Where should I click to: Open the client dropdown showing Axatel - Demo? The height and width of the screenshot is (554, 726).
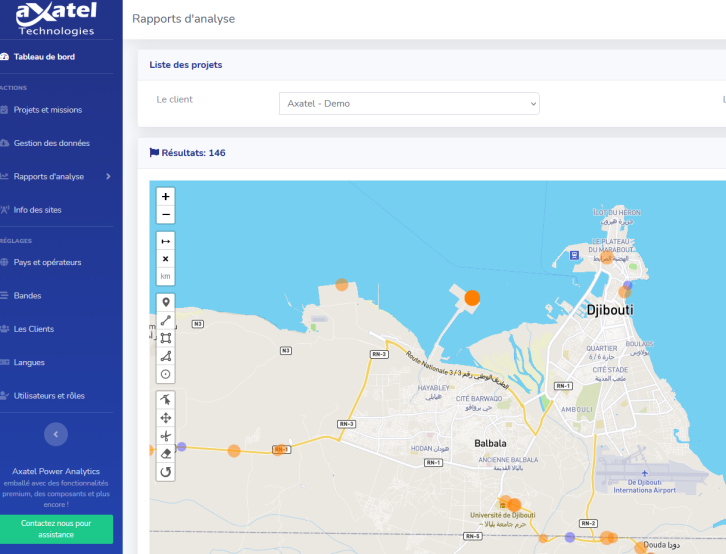(408, 103)
